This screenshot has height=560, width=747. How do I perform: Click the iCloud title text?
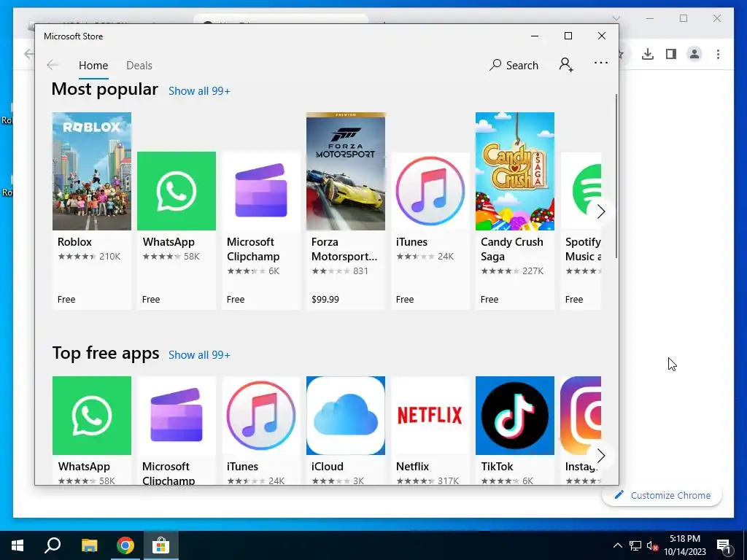[x=328, y=467]
